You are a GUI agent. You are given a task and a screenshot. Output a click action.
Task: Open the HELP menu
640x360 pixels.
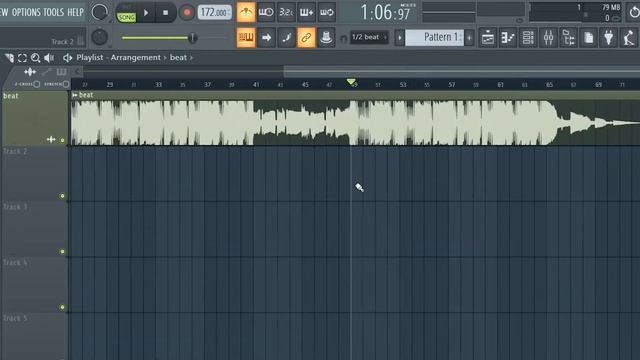point(76,12)
